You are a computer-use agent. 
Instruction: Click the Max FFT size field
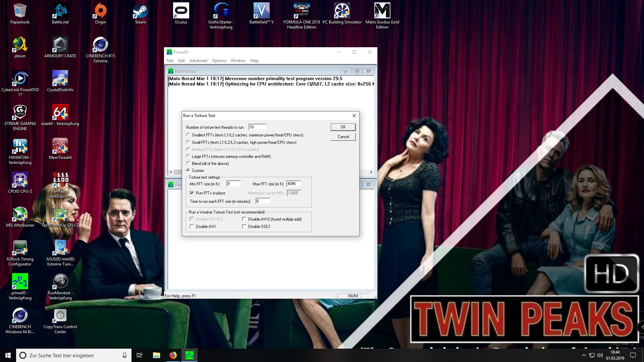coord(293,184)
